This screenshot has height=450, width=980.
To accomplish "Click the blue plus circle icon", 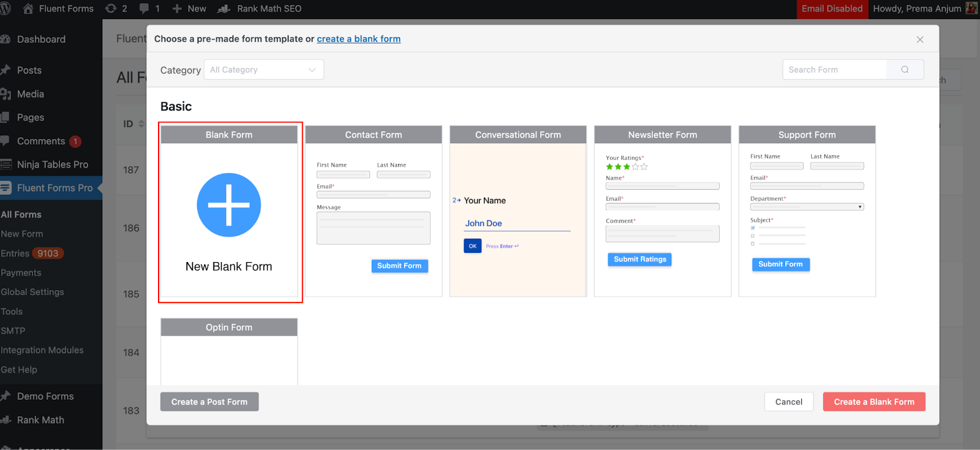I will (x=229, y=205).
